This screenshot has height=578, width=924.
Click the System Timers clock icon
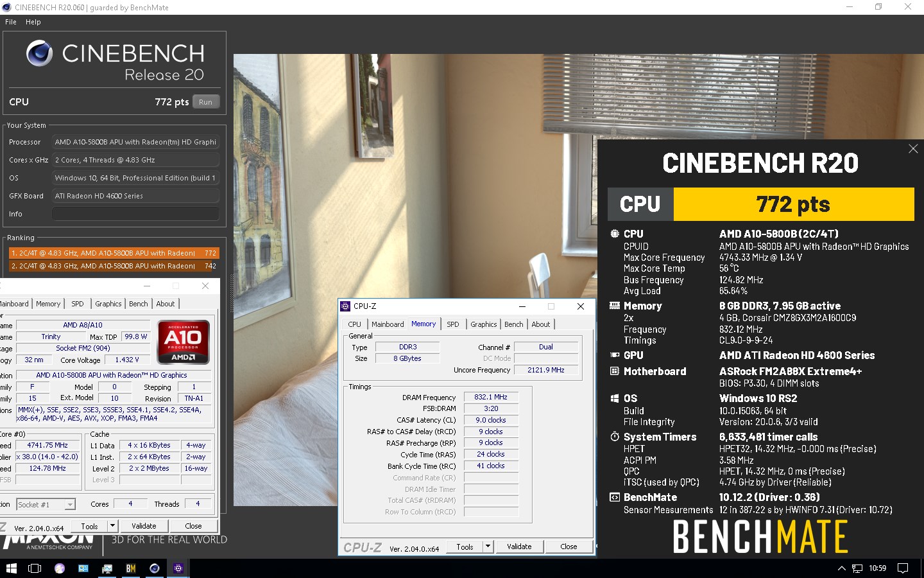[x=615, y=437]
